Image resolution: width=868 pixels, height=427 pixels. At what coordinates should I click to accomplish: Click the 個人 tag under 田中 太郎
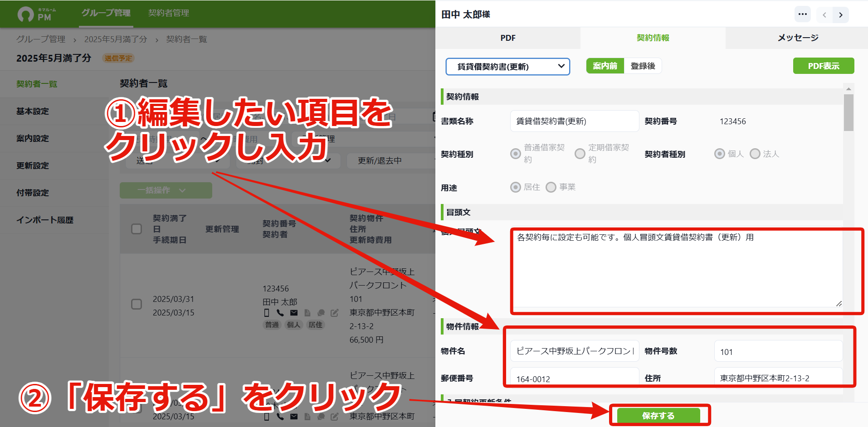tap(294, 325)
